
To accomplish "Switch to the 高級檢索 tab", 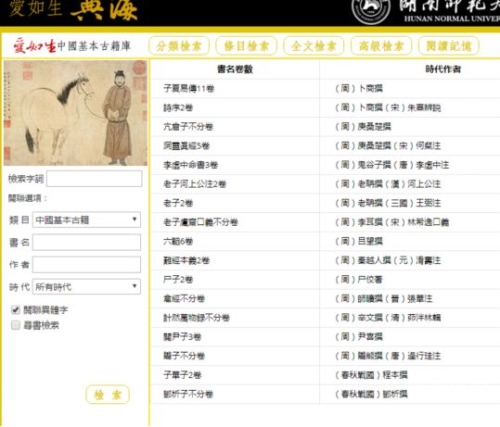I will pos(381,46).
